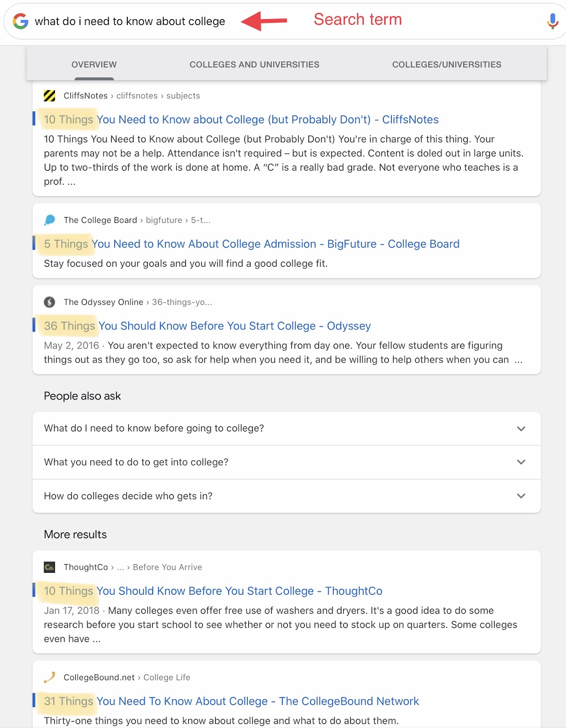Screen dimensions: 566x728
Task: Switch to the Overview tab
Action: tap(94, 65)
